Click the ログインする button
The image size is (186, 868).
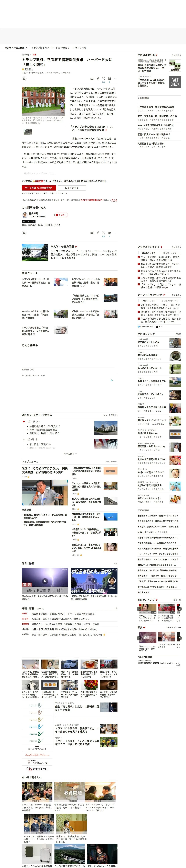[x=72, y=188]
